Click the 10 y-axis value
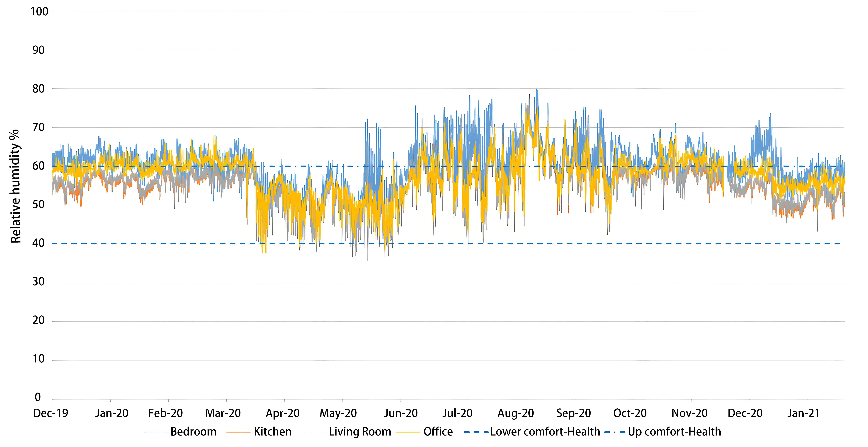The height and width of the screenshot is (447, 868). pos(38,359)
